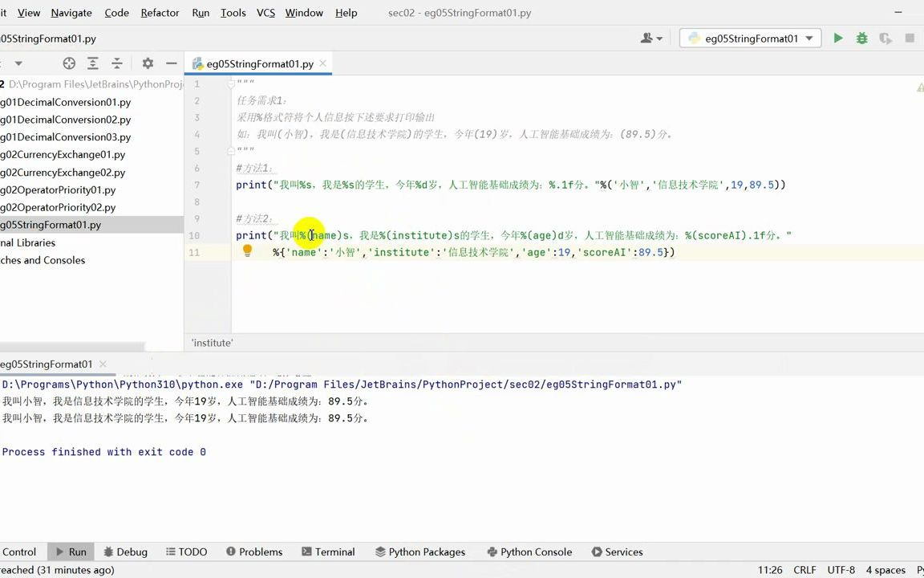
Task: Select opened file using the crosshair icon
Action: [69, 63]
